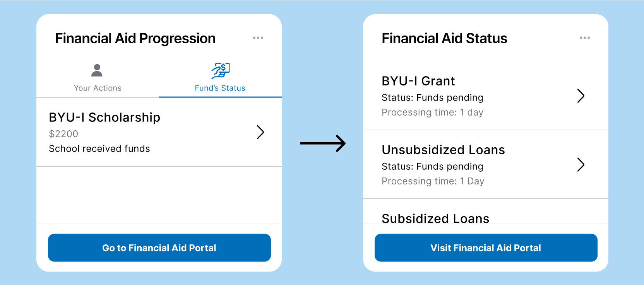Expand BYU-I Grant details with its chevron
Image resolution: width=644 pixels, height=285 pixels.
(581, 96)
